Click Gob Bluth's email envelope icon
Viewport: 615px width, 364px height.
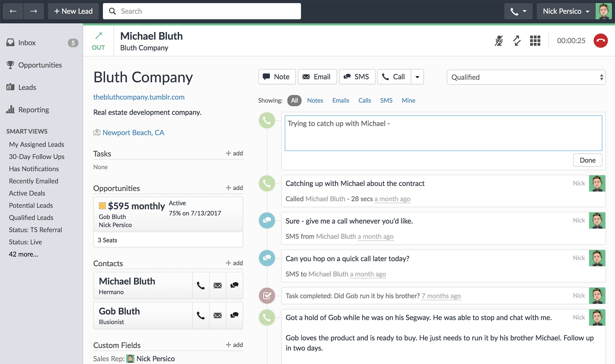(x=217, y=315)
